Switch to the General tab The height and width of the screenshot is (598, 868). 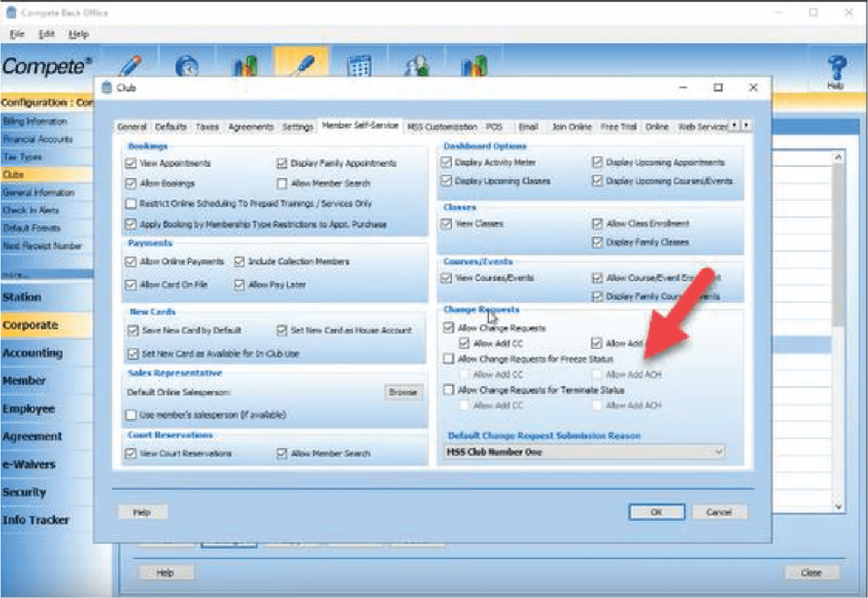coord(131,127)
